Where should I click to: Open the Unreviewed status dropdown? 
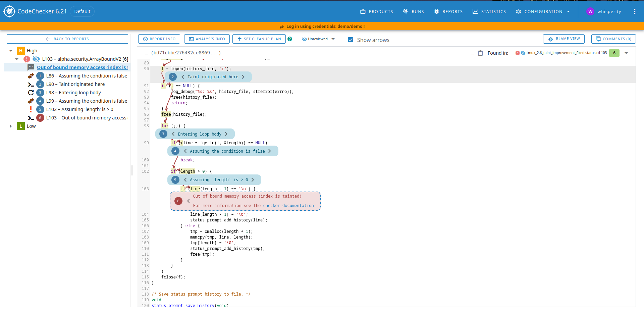(318, 39)
